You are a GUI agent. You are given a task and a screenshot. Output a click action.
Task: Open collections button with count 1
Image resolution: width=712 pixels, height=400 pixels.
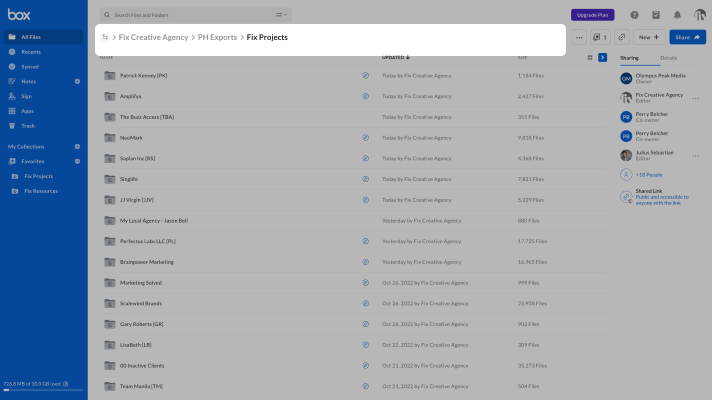point(600,37)
